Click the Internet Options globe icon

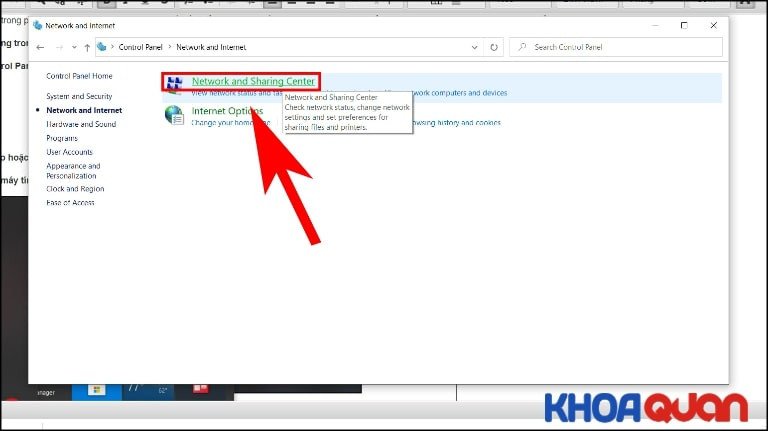click(x=175, y=115)
